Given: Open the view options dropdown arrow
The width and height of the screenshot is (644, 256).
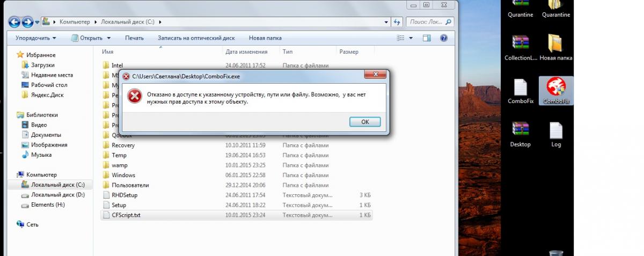Looking at the screenshot, I should click(411, 38).
